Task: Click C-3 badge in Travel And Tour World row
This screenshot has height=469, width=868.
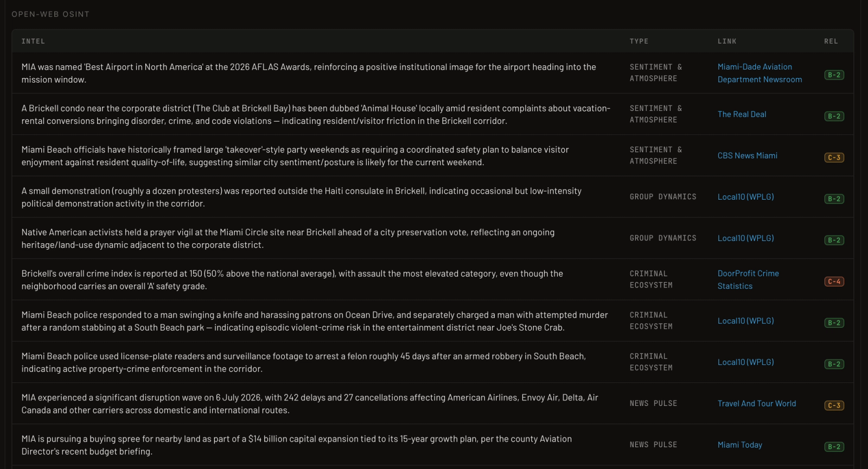Action: (834, 405)
